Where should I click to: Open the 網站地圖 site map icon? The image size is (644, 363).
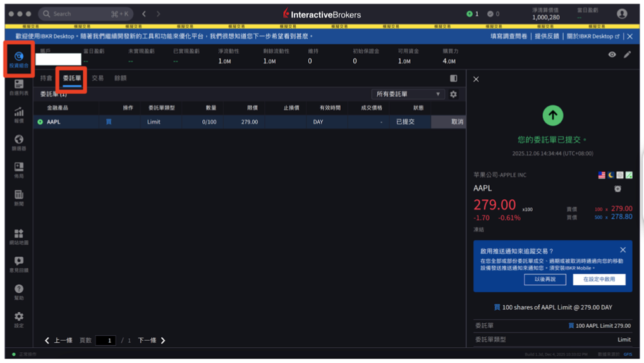click(x=19, y=237)
